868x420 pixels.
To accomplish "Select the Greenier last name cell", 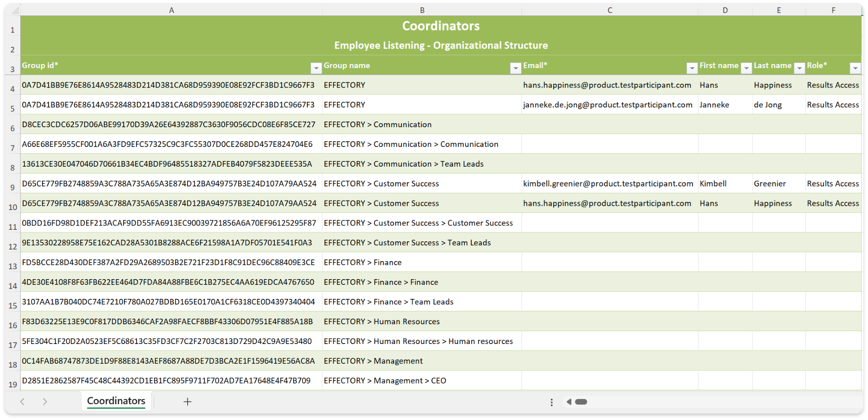I will pos(779,183).
